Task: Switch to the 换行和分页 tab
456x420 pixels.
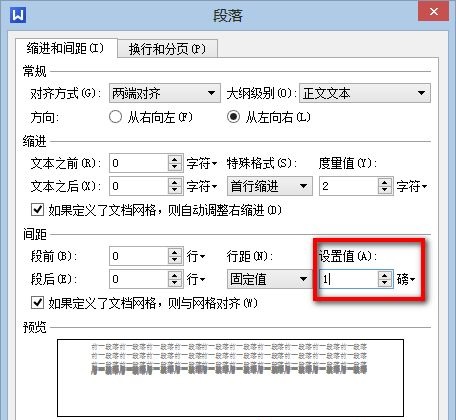Action: point(167,49)
